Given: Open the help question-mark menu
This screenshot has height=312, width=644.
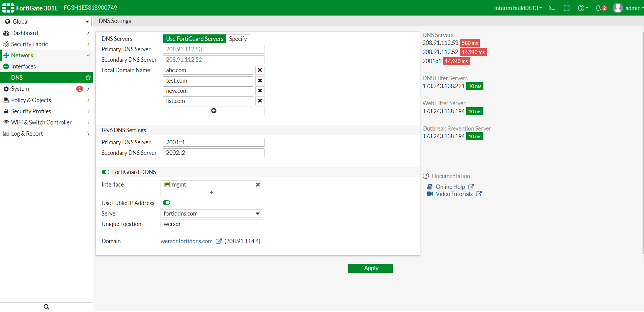Looking at the screenshot, I should coord(583,8).
